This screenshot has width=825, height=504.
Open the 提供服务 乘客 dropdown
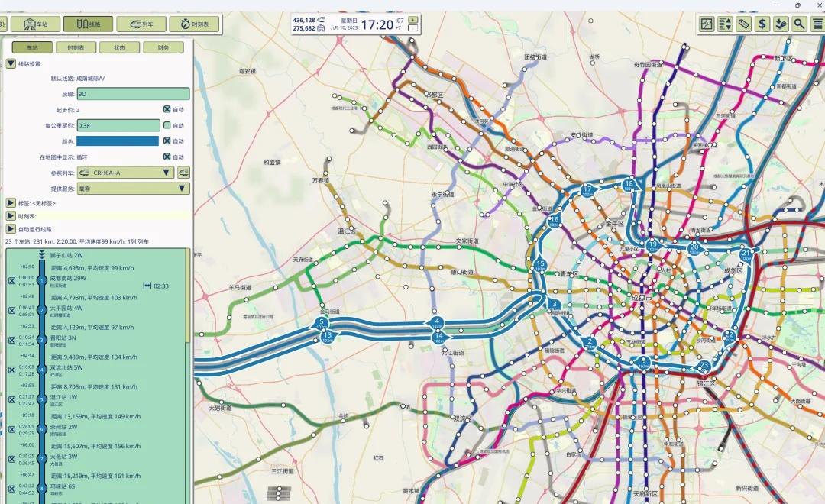[133, 189]
